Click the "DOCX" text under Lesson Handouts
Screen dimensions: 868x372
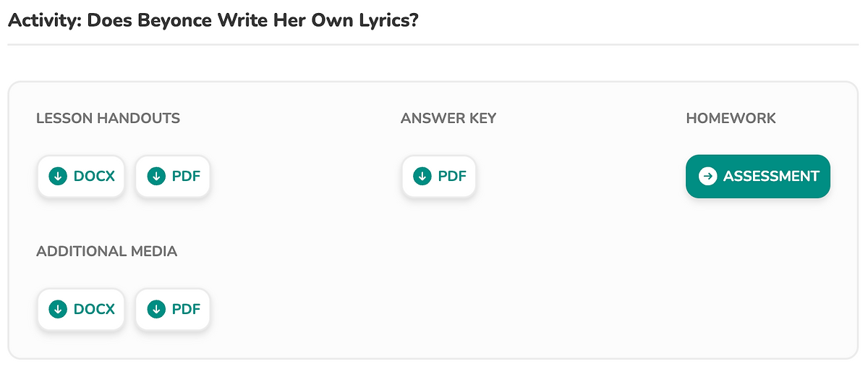click(94, 176)
